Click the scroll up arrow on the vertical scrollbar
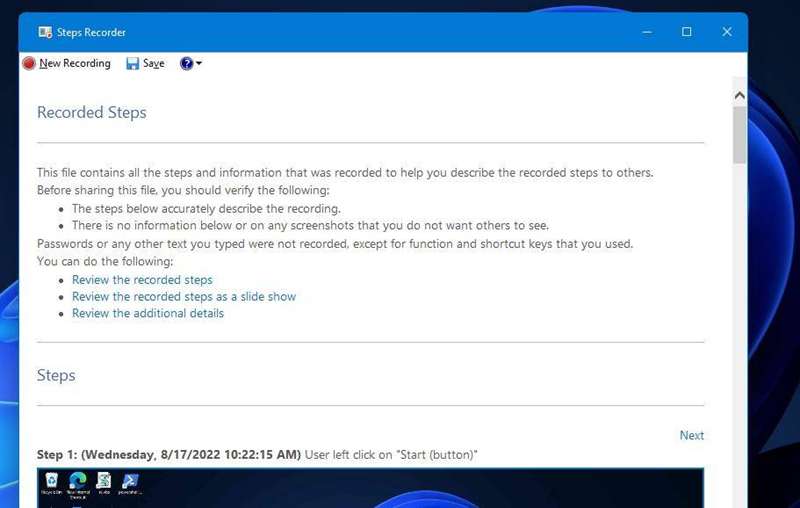The image size is (800, 508). 740,96
